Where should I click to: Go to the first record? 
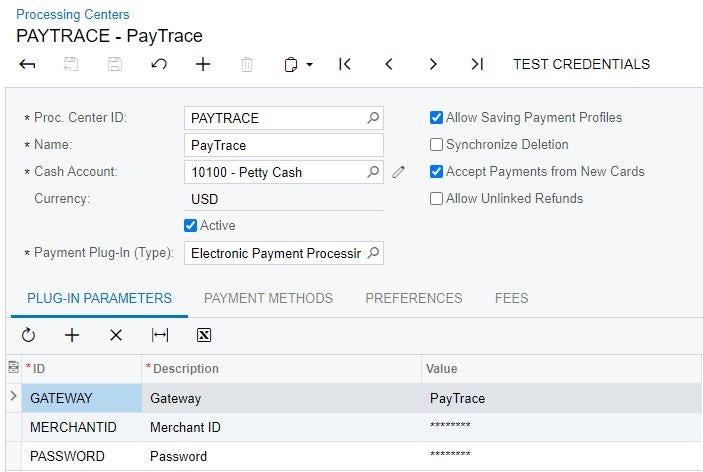[344, 65]
